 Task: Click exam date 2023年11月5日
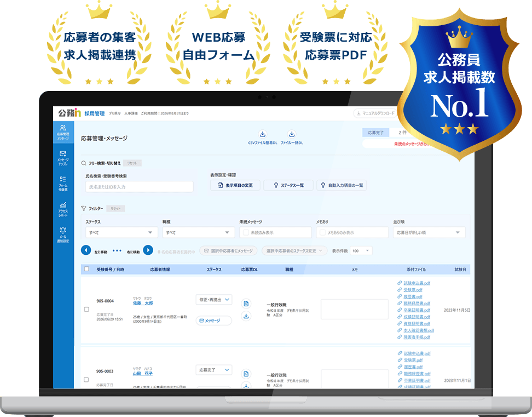[457, 310]
